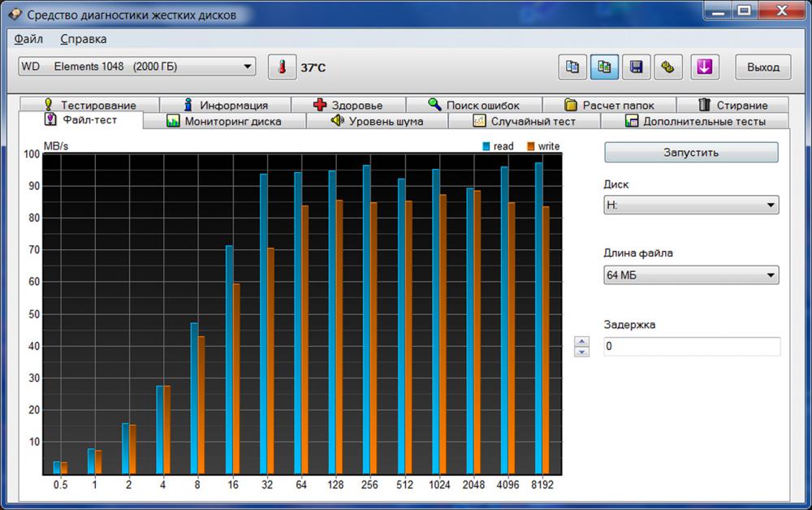Open the Справка menu
The image size is (812, 510).
pos(83,39)
